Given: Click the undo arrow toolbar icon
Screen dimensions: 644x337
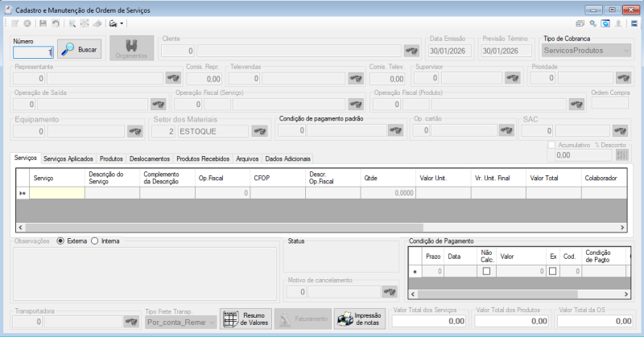Looking at the screenshot, I should pyautogui.click(x=56, y=23).
